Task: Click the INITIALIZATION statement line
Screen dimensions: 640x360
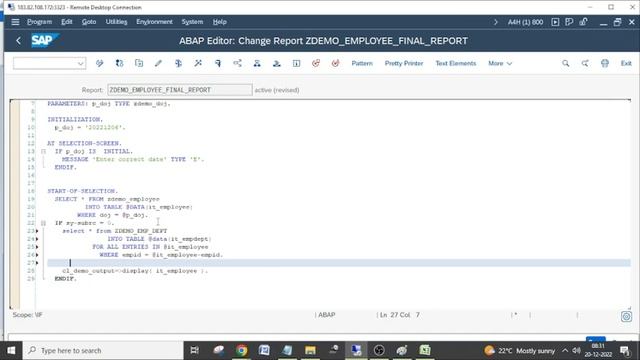Action: coord(75,120)
